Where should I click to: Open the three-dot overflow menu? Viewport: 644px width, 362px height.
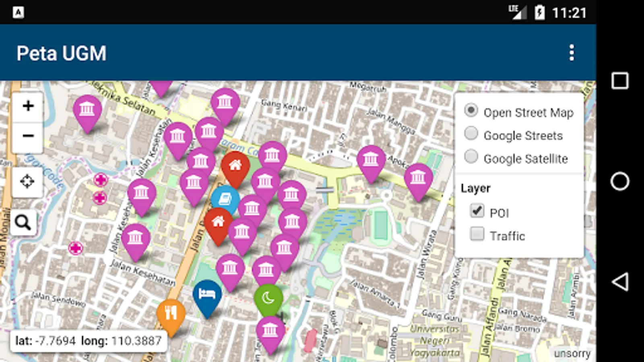[x=572, y=53]
